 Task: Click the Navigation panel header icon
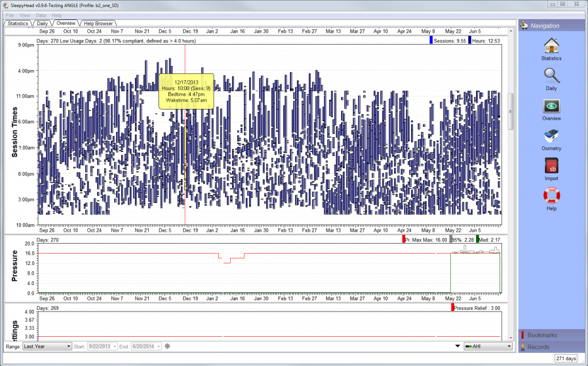click(524, 25)
